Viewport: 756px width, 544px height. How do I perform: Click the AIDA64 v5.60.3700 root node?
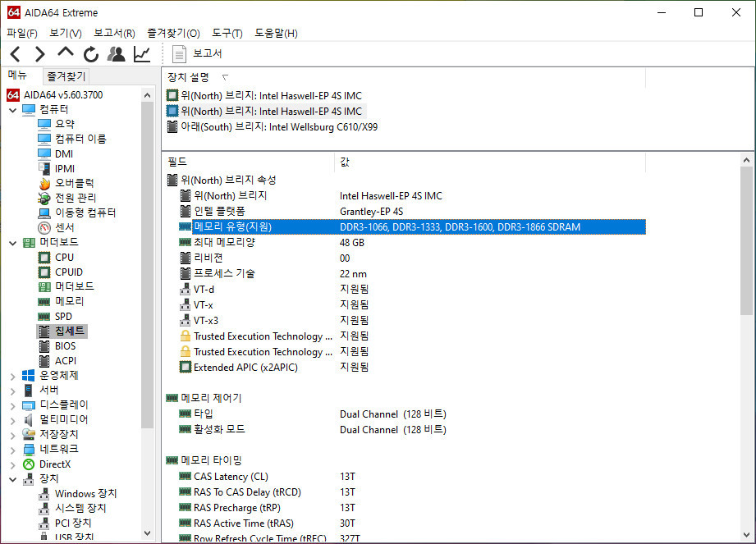click(63, 95)
